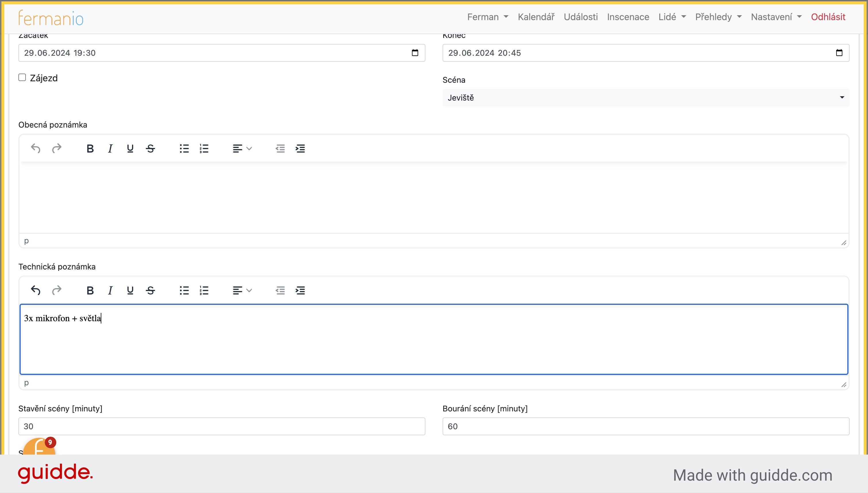Insert bullet list in Obecná poznámka editor
This screenshot has height=493, width=868.
pyautogui.click(x=184, y=148)
